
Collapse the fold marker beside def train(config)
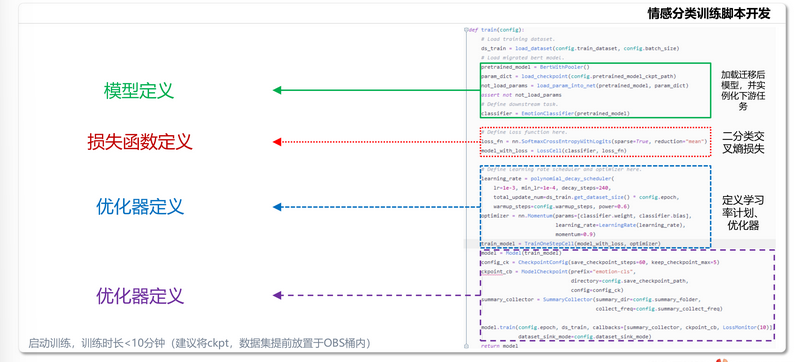pyautogui.click(x=466, y=30)
